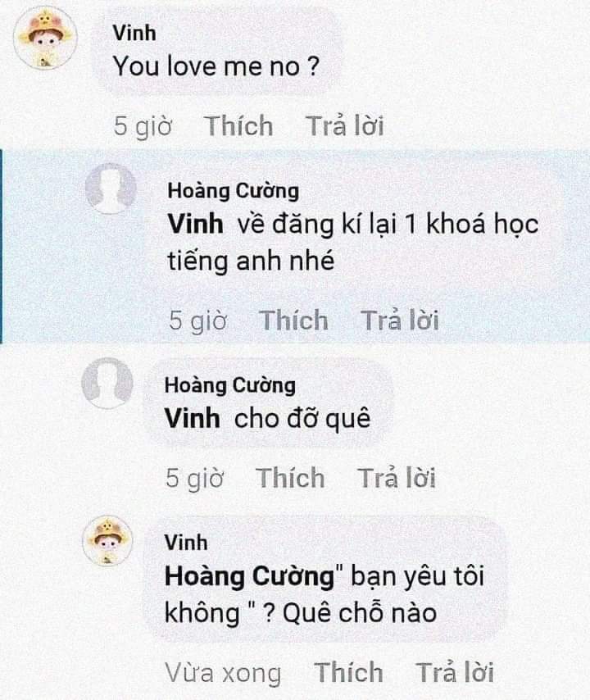The image size is (590, 700).
Task: Reply to the 'cho đỡ quê' comment
Action: pyautogui.click(x=397, y=478)
